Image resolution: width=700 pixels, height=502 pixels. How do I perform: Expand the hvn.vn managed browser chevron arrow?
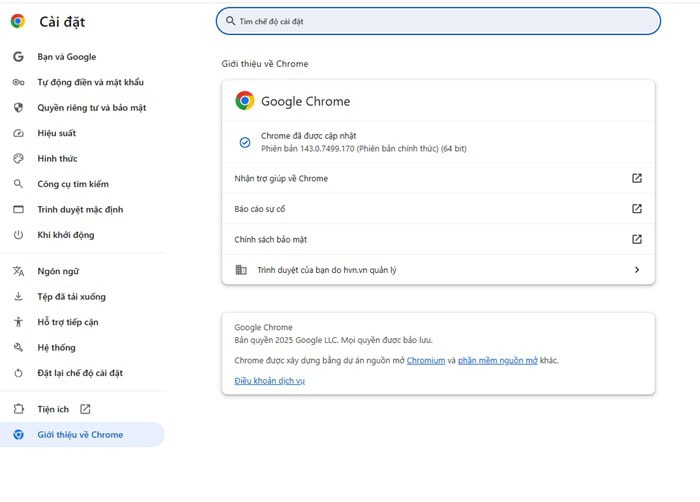pyautogui.click(x=637, y=270)
